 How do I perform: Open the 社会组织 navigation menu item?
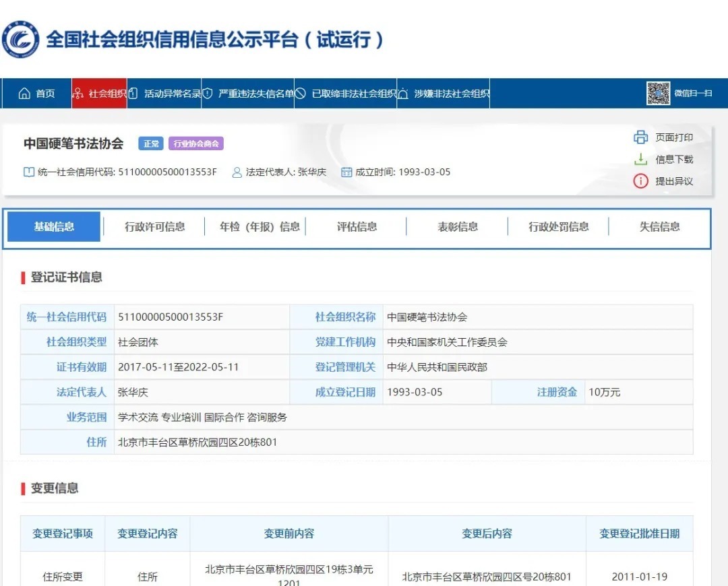pos(100,94)
